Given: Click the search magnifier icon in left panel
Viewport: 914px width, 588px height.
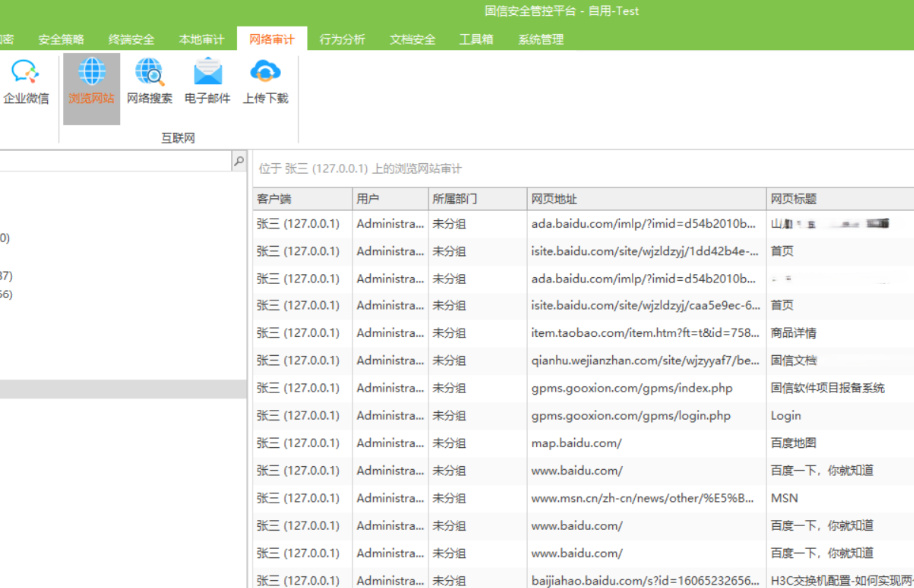Looking at the screenshot, I should pos(238,161).
